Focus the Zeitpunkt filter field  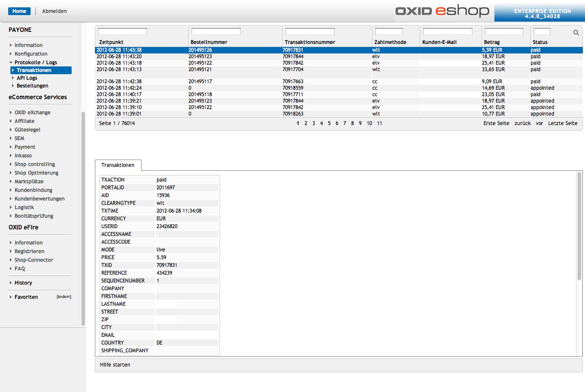point(123,31)
